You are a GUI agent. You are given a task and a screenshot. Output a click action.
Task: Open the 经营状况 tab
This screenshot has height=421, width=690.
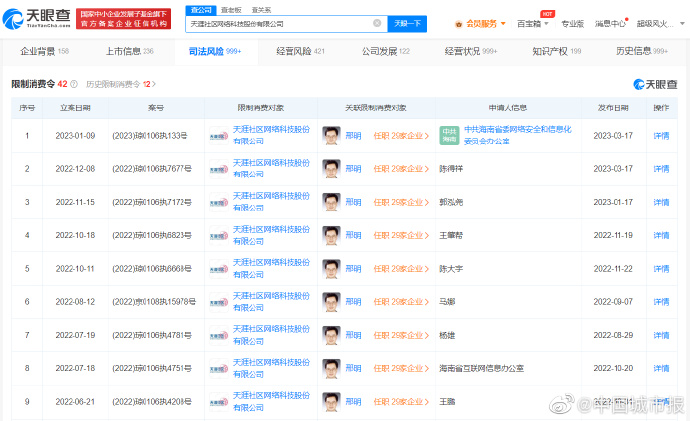click(470, 51)
